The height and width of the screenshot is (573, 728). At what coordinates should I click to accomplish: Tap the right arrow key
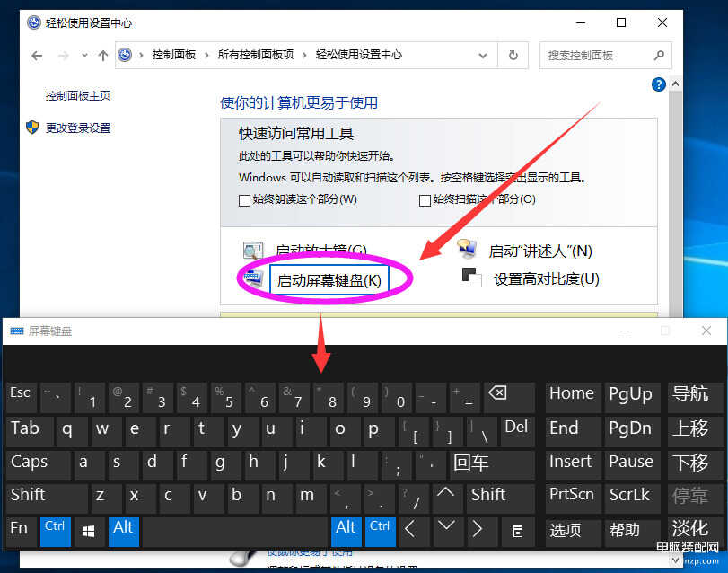482,533
